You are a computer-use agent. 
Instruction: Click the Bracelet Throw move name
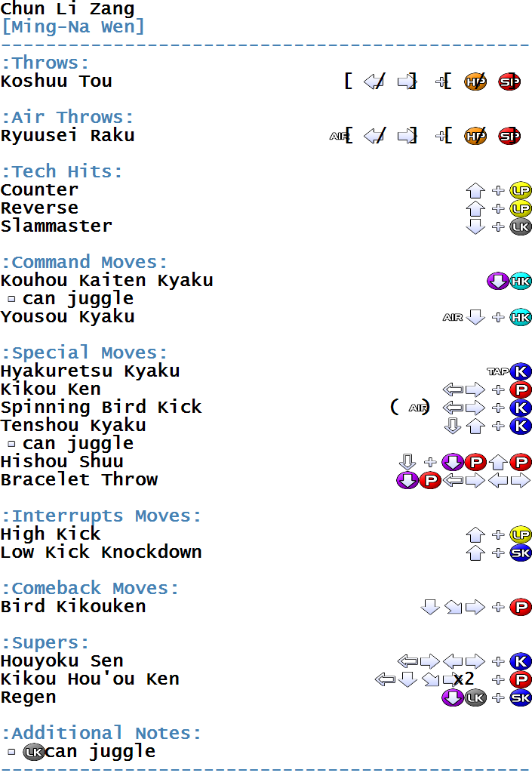79,480
